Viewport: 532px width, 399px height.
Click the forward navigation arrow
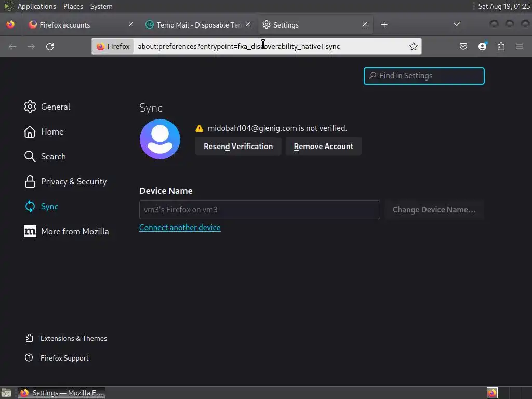[31, 46]
